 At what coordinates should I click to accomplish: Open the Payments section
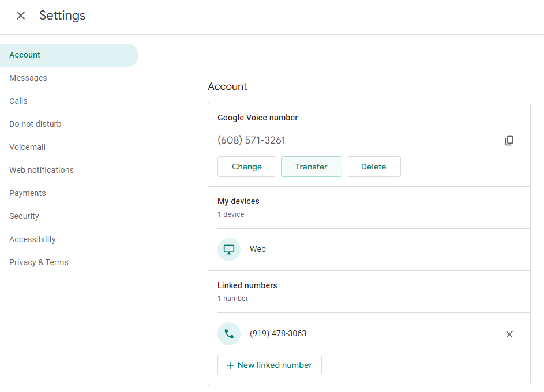click(x=28, y=193)
